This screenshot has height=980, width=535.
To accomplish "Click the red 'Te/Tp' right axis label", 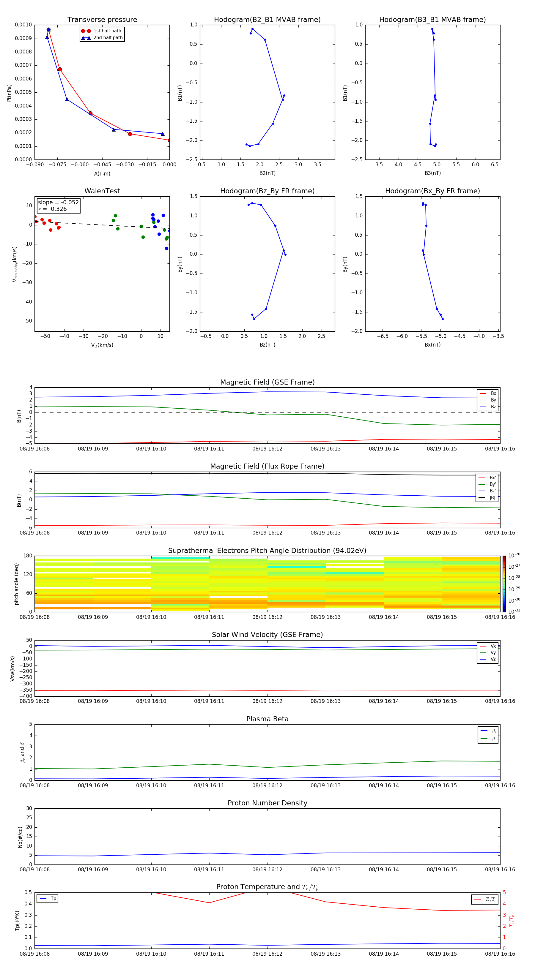I will [x=512, y=921].
